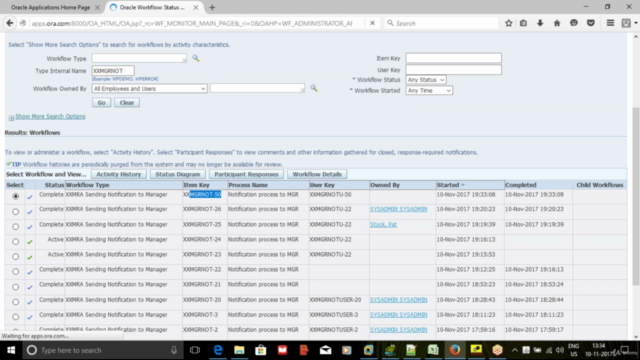
Task: Click the Workflow Type search magnifier icon
Action: [196, 58]
